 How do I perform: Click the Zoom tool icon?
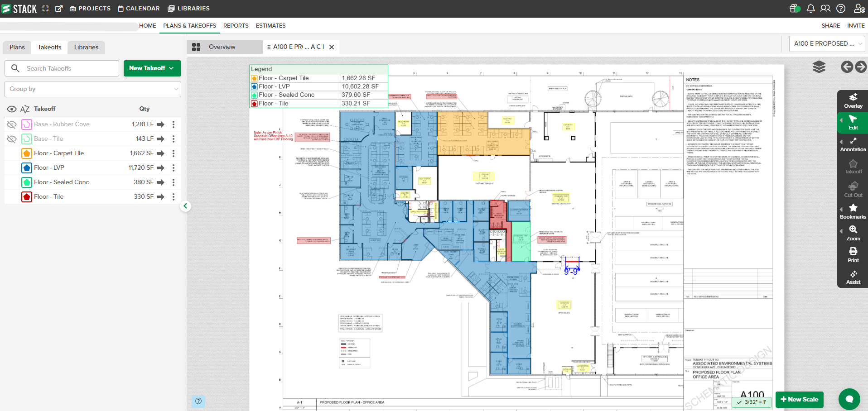tap(853, 230)
